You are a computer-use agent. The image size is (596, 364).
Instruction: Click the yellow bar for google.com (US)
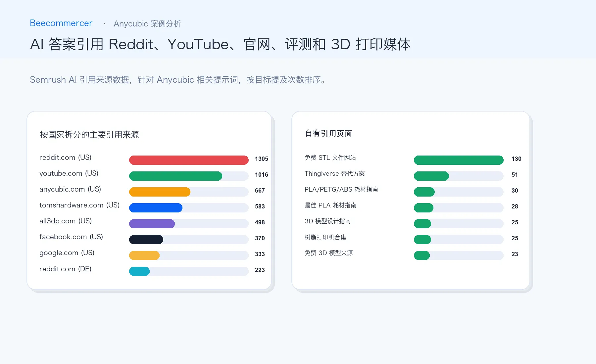point(144,255)
